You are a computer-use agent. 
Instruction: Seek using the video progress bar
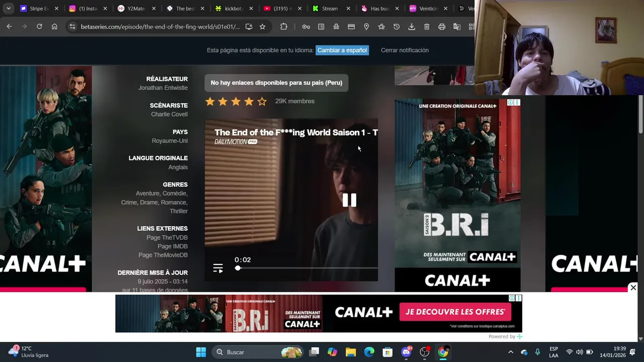pyautogui.click(x=306, y=268)
